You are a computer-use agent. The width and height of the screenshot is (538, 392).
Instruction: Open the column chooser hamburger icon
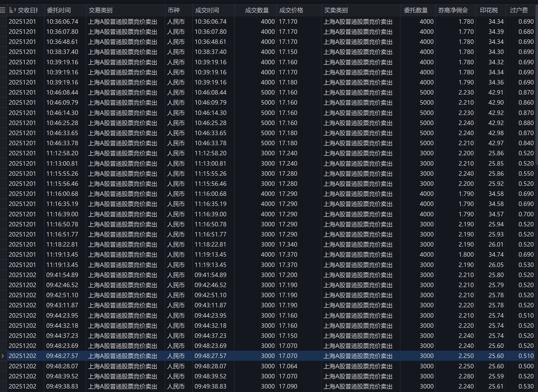pos(3,10)
